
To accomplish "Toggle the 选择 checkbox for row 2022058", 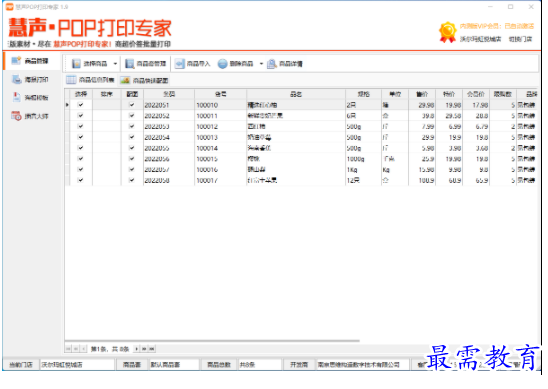I will click(x=81, y=180).
